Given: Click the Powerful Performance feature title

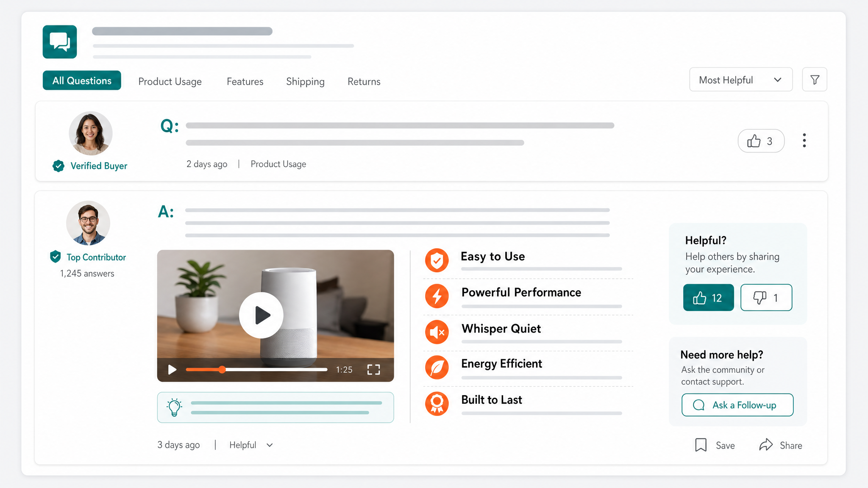Looking at the screenshot, I should [x=521, y=292].
